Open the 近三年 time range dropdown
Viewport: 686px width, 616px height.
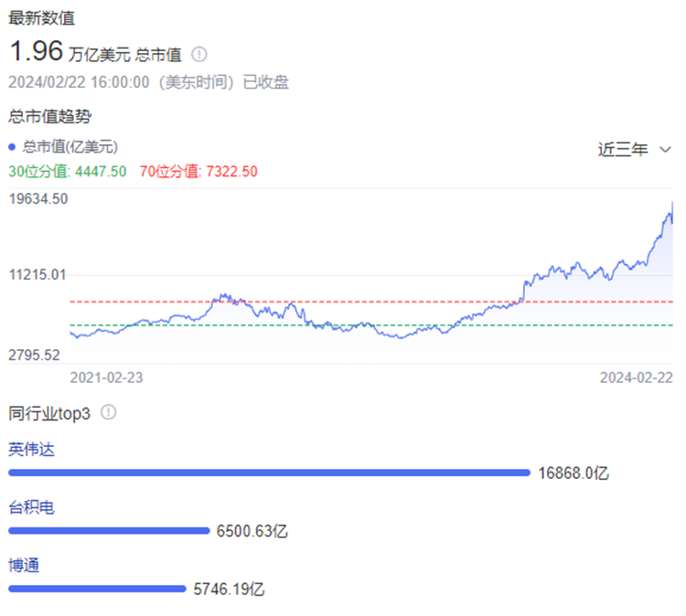634,150
